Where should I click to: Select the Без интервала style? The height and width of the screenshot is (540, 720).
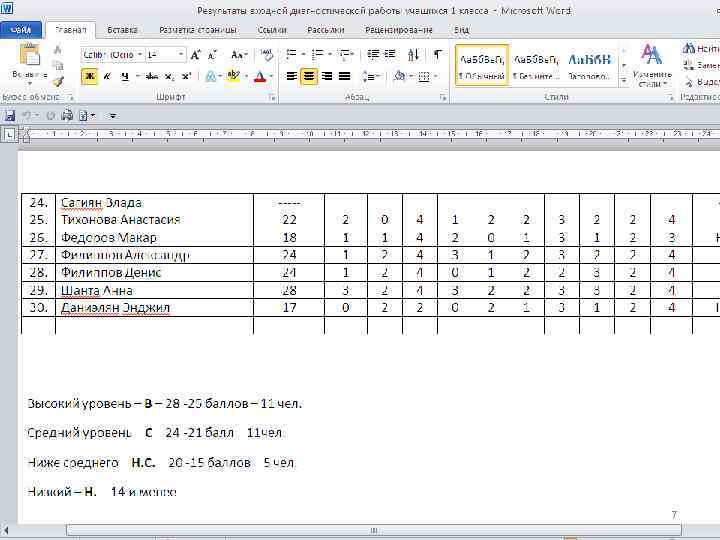536,65
